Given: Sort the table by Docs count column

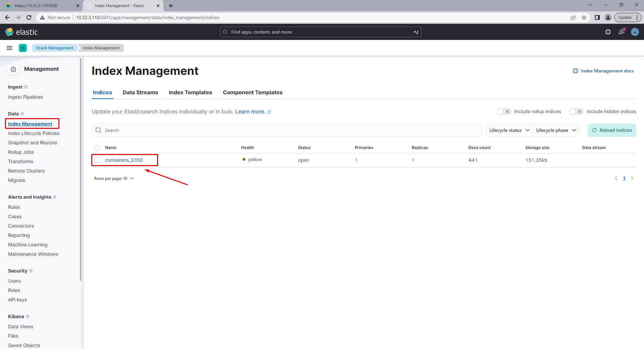Looking at the screenshot, I should [x=479, y=148].
